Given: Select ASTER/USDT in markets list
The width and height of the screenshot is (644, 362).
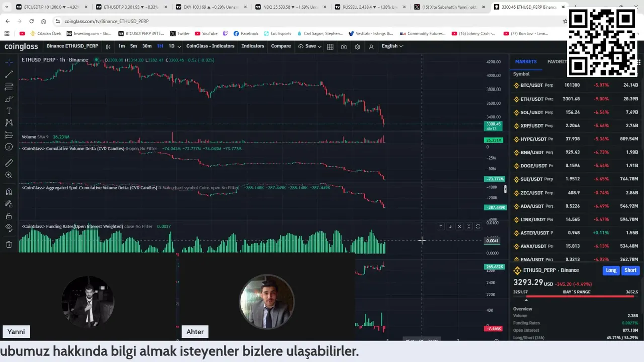Looking at the screenshot, I should click(x=576, y=233).
